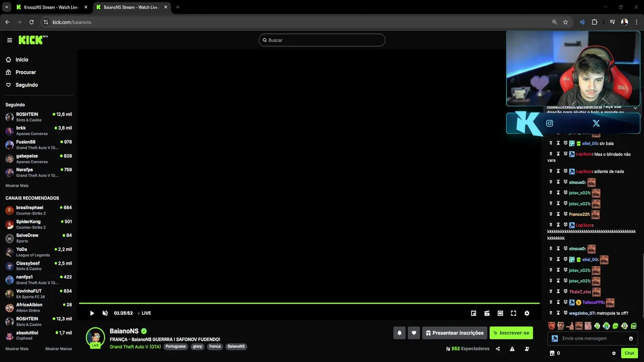
Task: Open Instagram link in overlay
Action: pos(549,123)
